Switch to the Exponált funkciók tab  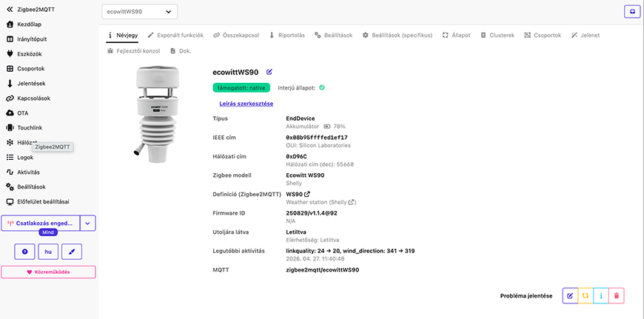(175, 35)
